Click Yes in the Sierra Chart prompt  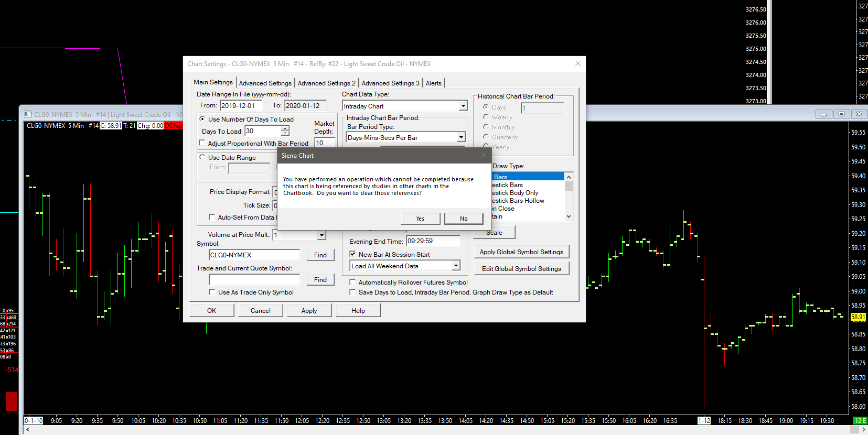coord(420,219)
